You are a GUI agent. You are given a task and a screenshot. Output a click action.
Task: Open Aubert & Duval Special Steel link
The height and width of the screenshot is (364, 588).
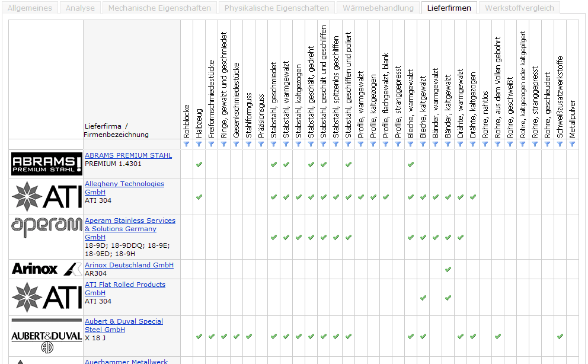coord(123,321)
